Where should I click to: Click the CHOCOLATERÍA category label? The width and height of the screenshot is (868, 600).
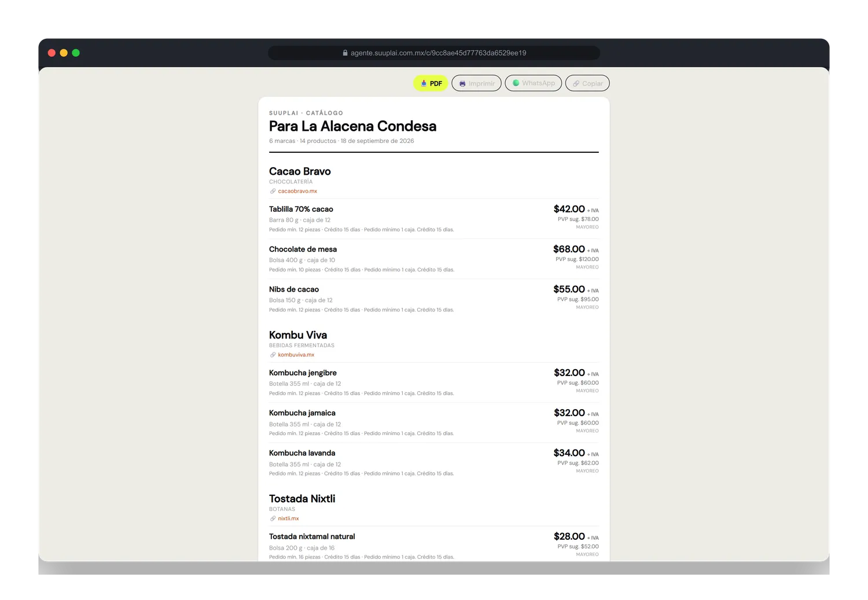click(x=290, y=182)
